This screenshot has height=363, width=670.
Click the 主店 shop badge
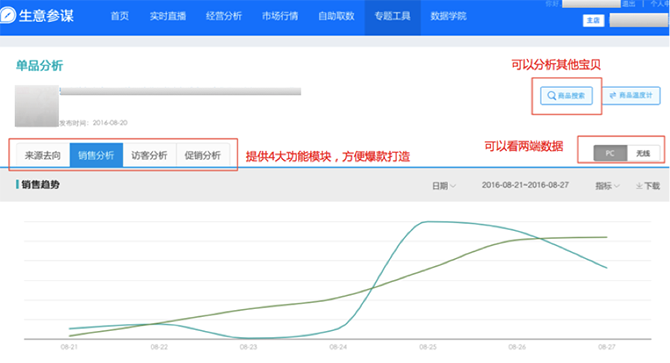click(x=594, y=20)
